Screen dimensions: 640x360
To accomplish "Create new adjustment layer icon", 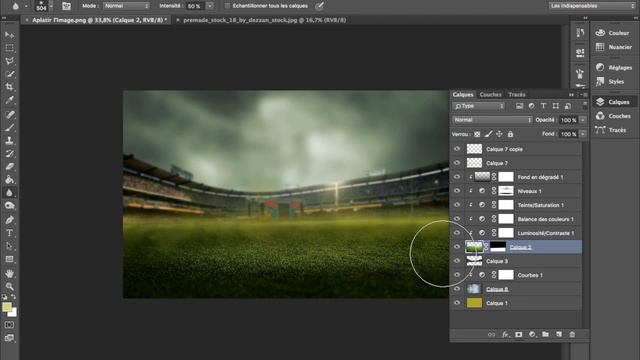I will tap(532, 334).
